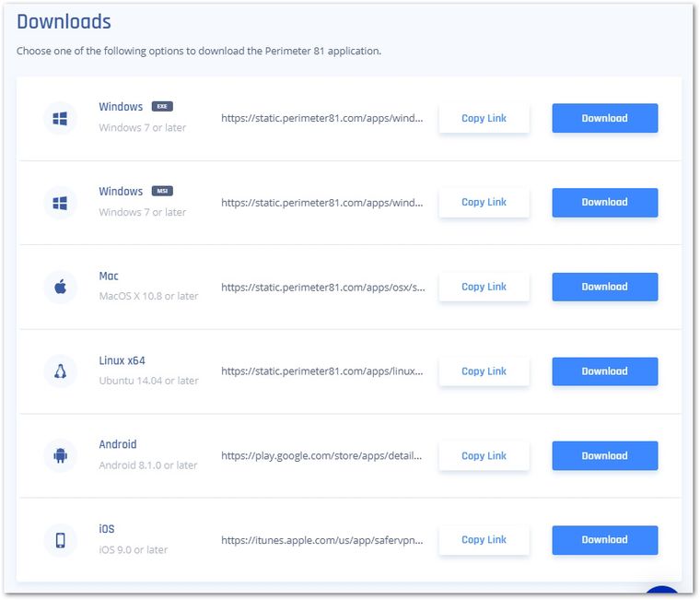The width and height of the screenshot is (700, 600).
Task: Click the Linux penguin icon
Action: tap(60, 371)
